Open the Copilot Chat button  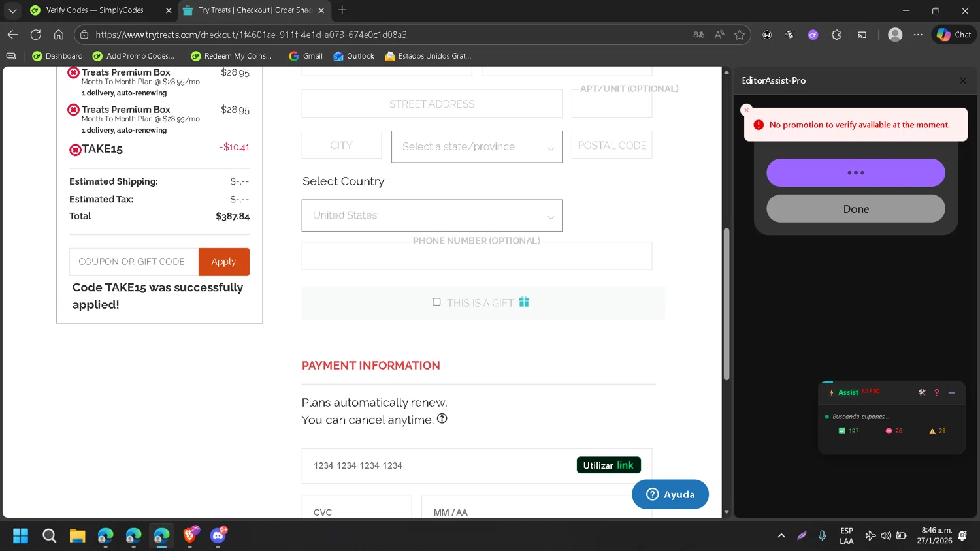pyautogui.click(x=954, y=35)
